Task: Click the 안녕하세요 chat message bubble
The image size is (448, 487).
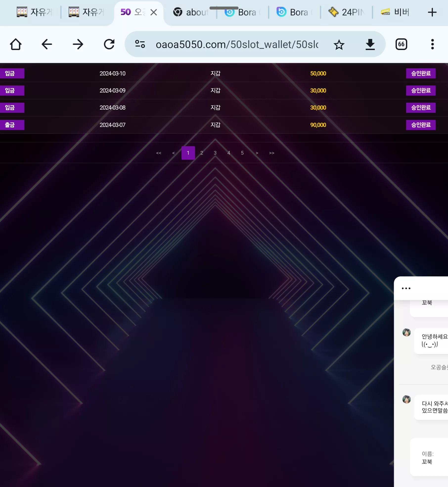Action: pyautogui.click(x=431, y=341)
